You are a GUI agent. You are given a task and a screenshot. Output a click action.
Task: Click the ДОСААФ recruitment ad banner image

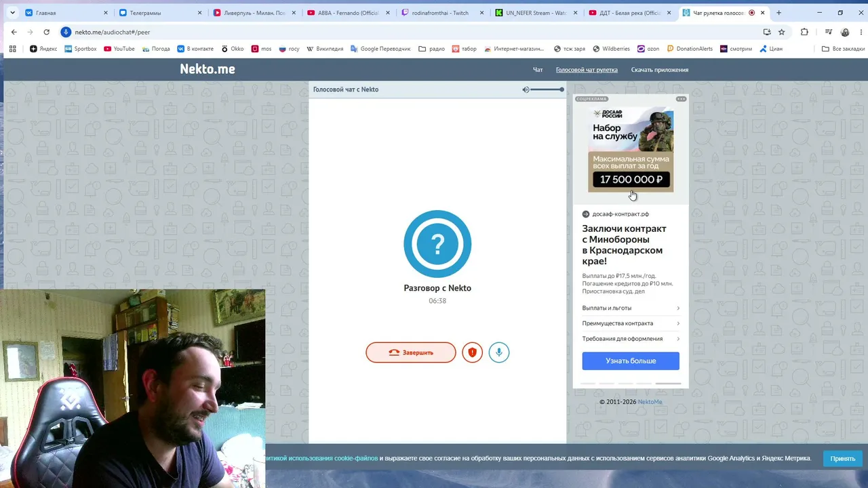coord(631,149)
